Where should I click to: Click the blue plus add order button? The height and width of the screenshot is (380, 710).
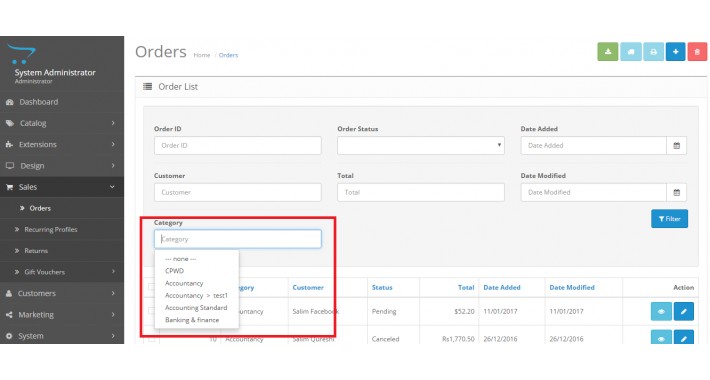tap(675, 52)
